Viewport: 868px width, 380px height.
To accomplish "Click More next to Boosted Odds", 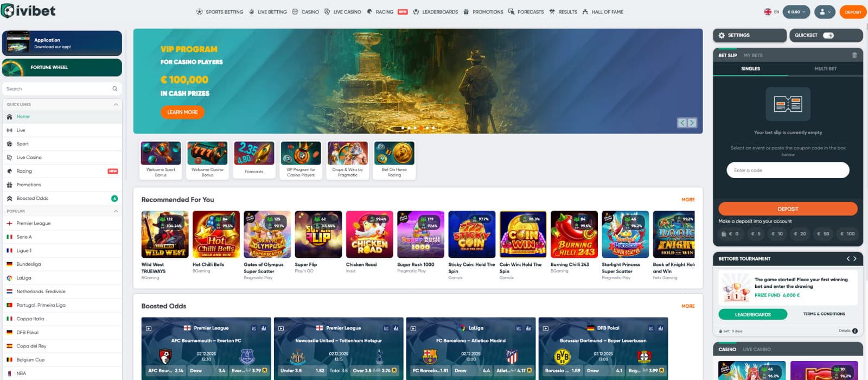I will click(x=688, y=306).
